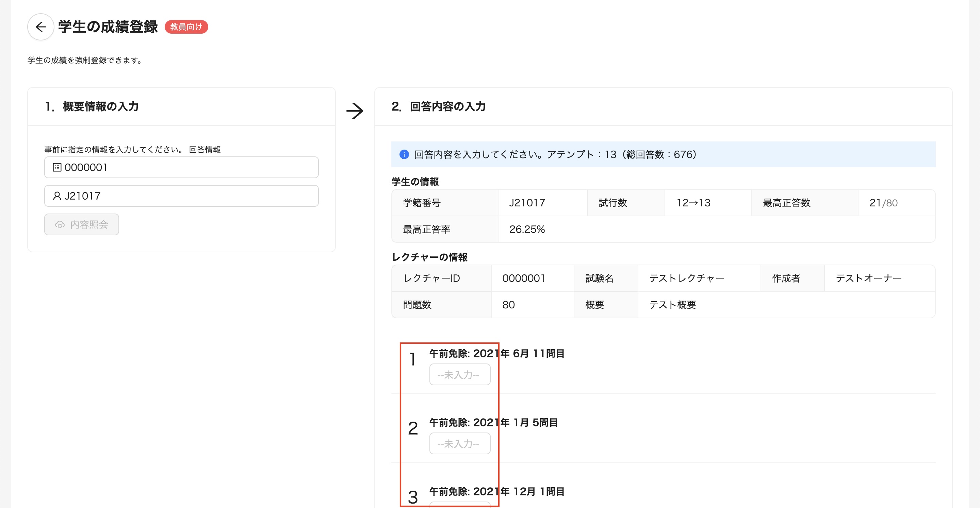The image size is (980, 508).
Task: Click the person icon in student ID field
Action: [x=57, y=196]
